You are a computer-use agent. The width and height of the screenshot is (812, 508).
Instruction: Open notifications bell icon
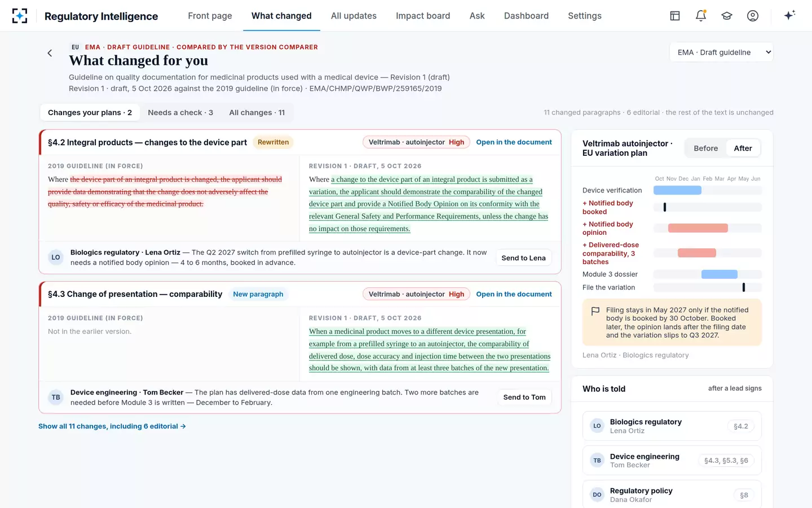point(701,16)
